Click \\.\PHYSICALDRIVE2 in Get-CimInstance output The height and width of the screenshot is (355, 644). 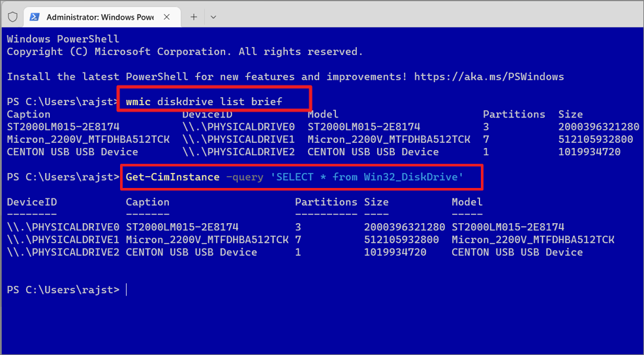pyautogui.click(x=63, y=253)
